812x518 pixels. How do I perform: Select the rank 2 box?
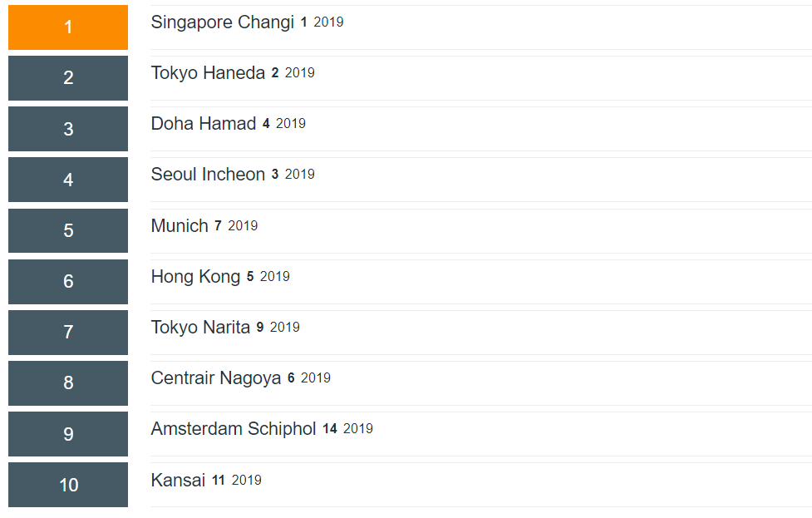coord(68,78)
